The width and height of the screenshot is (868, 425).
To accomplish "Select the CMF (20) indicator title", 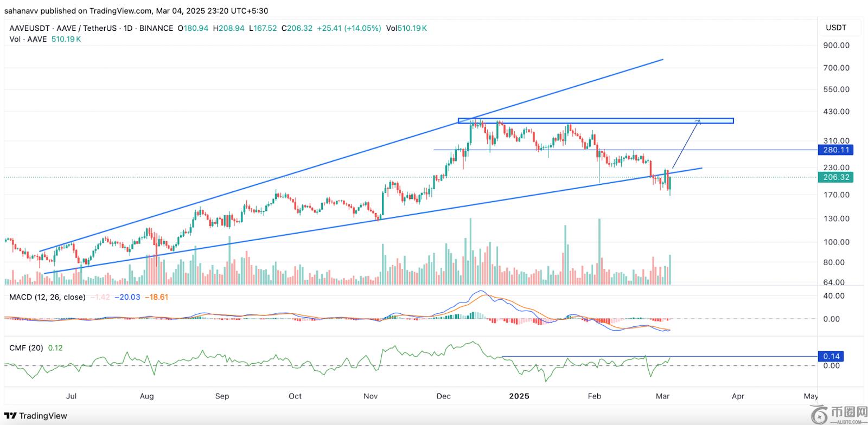I will pos(26,347).
